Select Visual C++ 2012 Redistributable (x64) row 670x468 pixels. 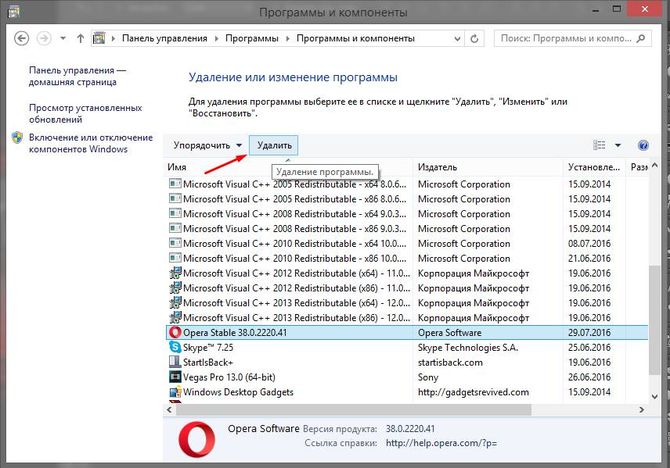click(x=407, y=273)
